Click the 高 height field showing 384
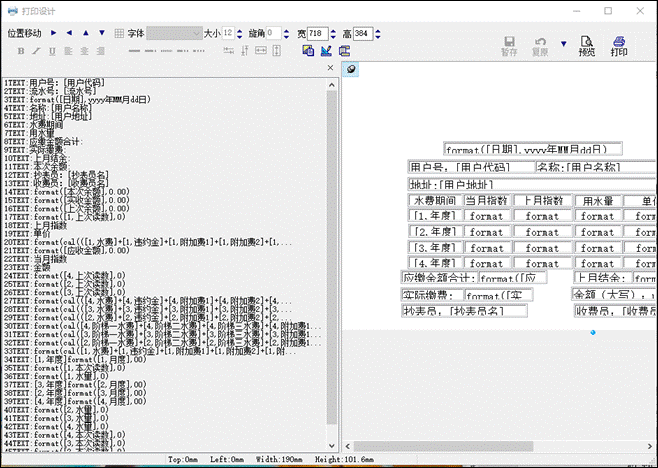Image resolution: width=658 pixels, height=468 pixels. (x=363, y=33)
